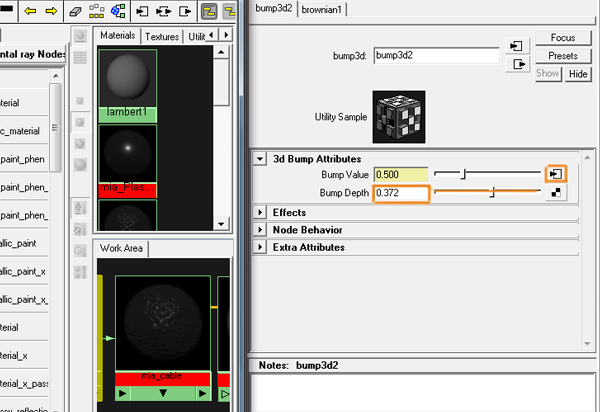Expand the Node Behavior section

(x=260, y=230)
